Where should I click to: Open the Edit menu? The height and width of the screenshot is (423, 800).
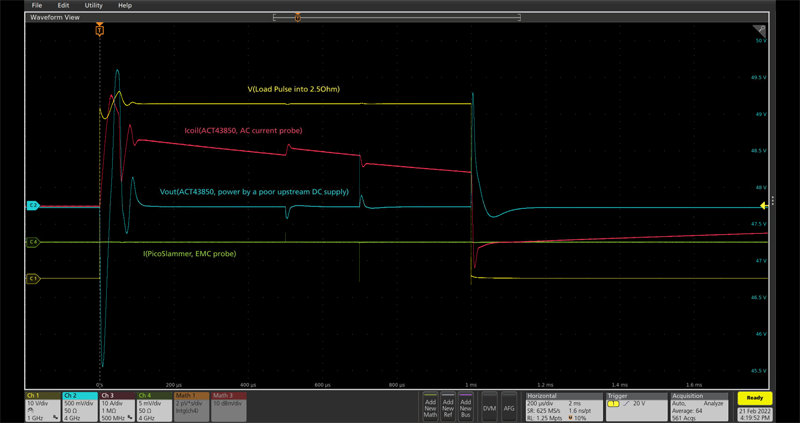pyautogui.click(x=63, y=5)
